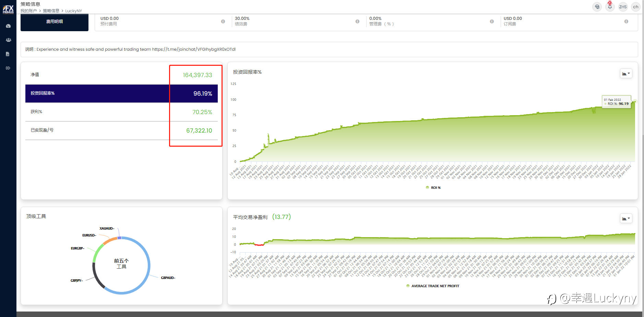The width and height of the screenshot is (644, 317).
Task: Click the XAUAUD- donut label
Action: tap(107, 229)
